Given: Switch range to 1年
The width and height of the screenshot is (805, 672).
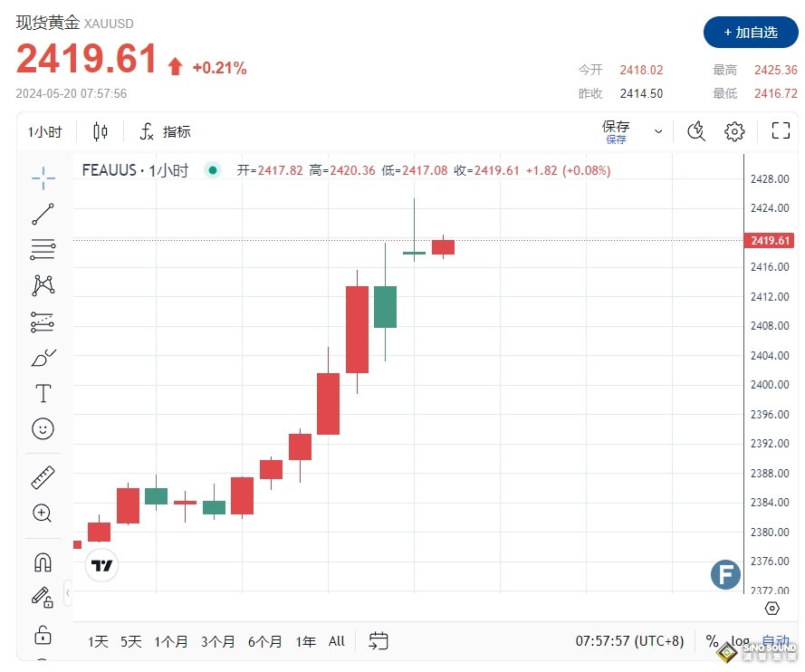Looking at the screenshot, I should pyautogui.click(x=306, y=641).
